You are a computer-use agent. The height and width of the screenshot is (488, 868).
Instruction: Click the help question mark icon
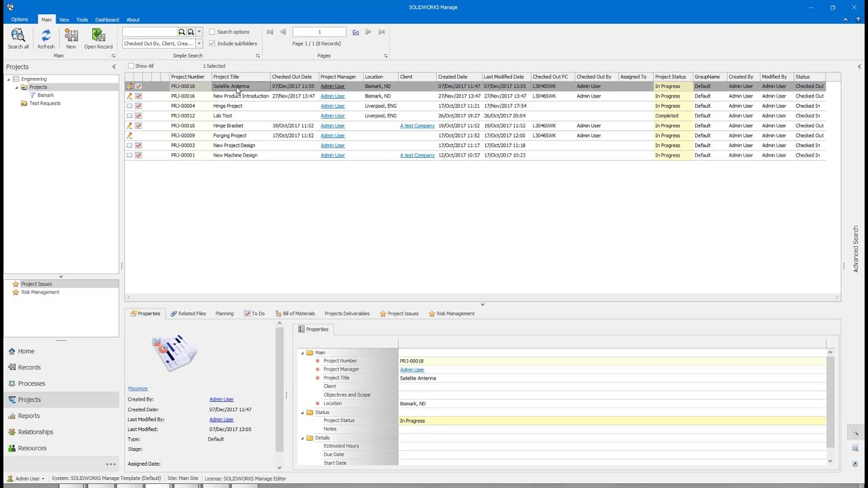pyautogui.click(x=858, y=20)
